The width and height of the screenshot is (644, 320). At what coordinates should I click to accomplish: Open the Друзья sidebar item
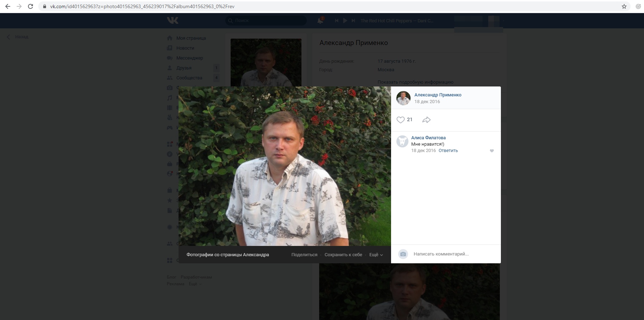184,68
